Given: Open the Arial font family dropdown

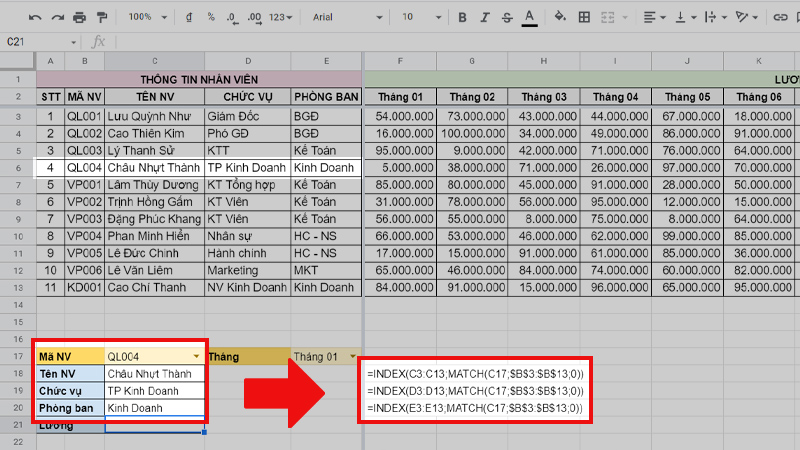Looking at the screenshot, I should click(345, 17).
